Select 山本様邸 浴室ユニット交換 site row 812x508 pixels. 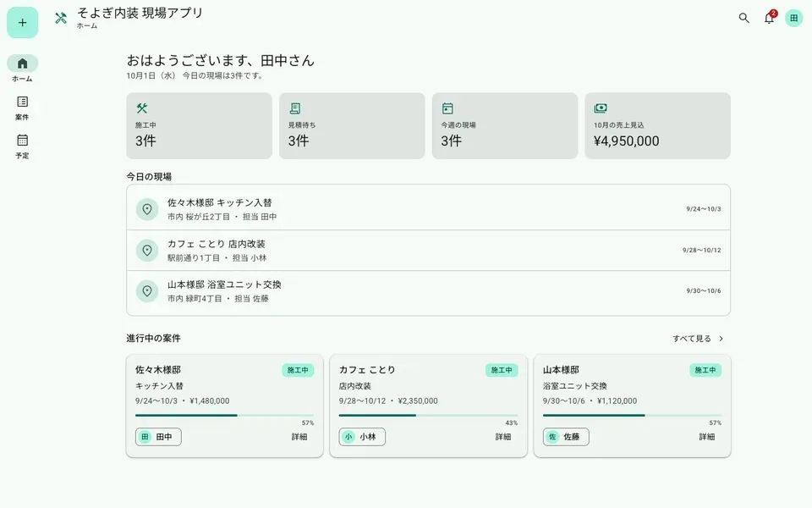[x=428, y=290]
